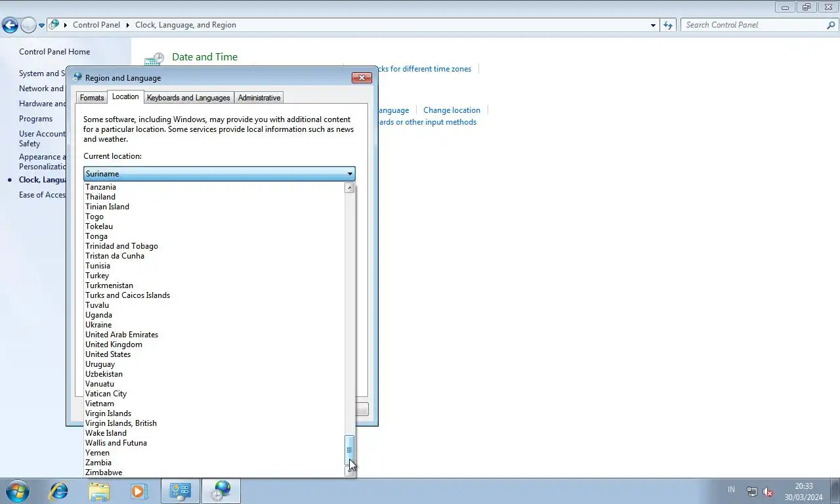Select Turkmenistan from the list
The height and width of the screenshot is (504, 840).
[x=215, y=285]
